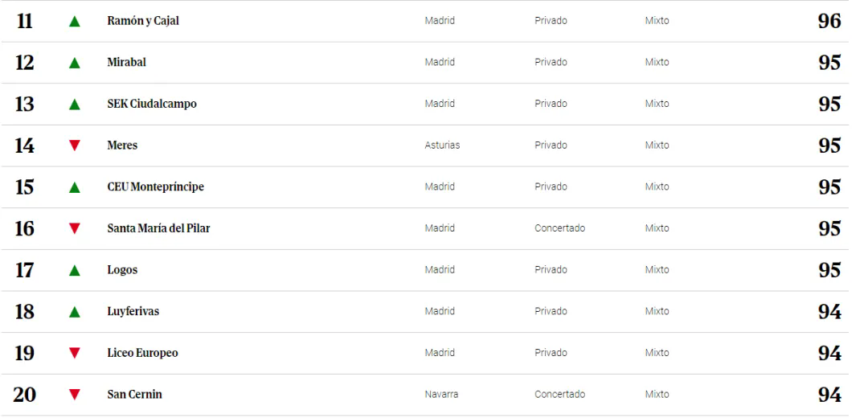Click the San Cernin school name
The image size is (868, 418).
tap(134, 394)
